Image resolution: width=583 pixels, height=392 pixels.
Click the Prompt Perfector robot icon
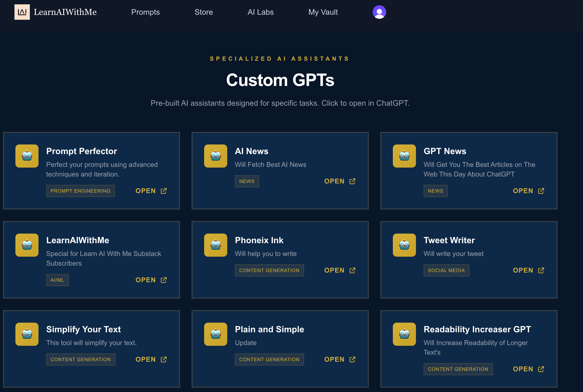(x=27, y=156)
